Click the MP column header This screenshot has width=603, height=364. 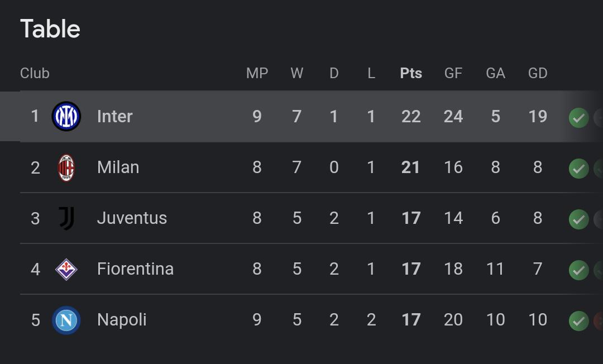click(257, 73)
